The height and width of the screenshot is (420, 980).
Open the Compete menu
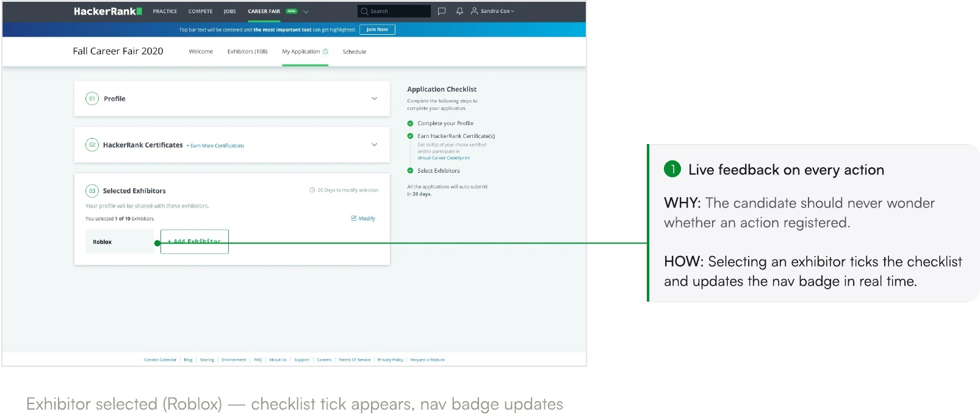[x=200, y=11]
